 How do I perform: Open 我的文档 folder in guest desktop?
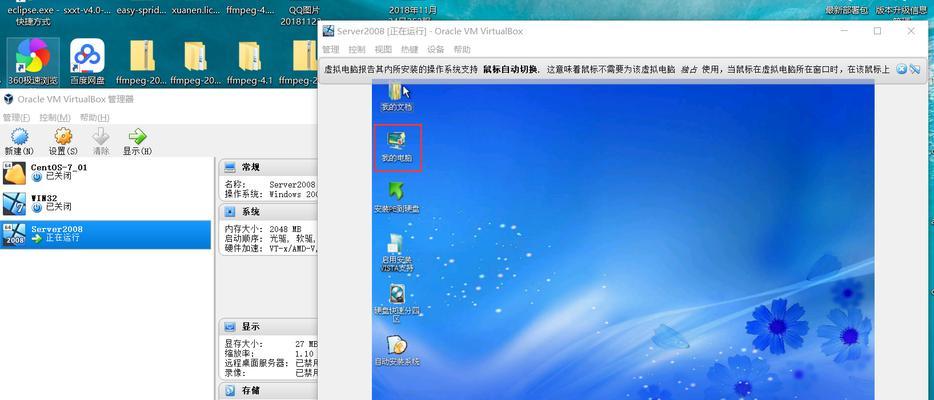pos(397,97)
